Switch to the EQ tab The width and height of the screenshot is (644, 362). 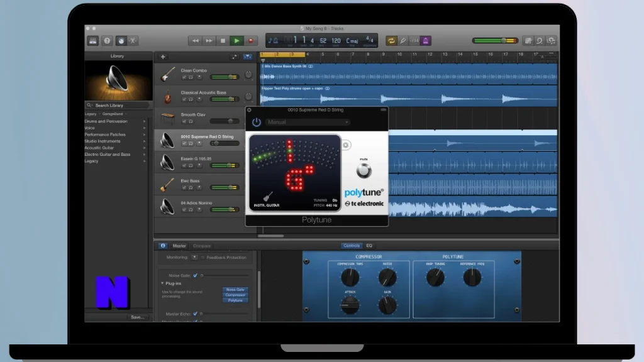click(x=369, y=246)
